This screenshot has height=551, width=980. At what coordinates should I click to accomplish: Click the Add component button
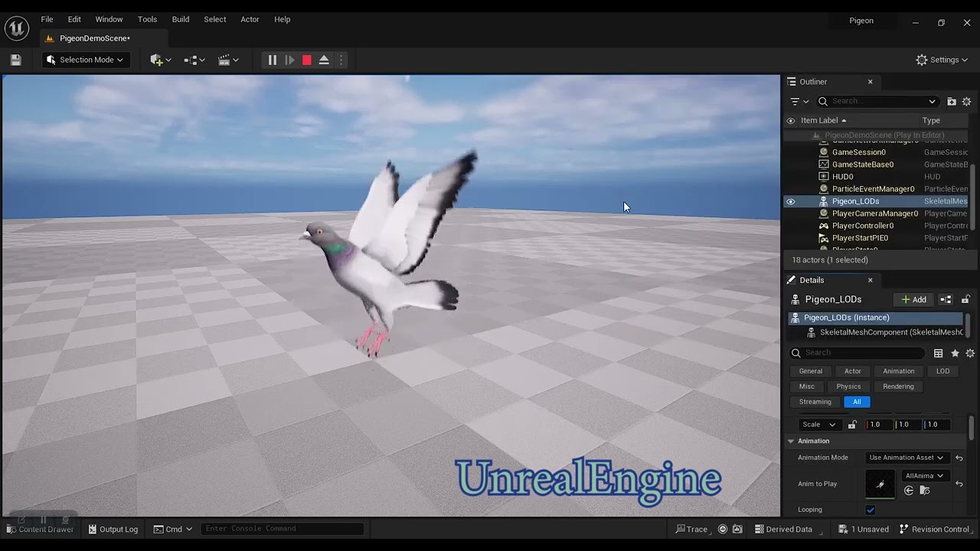coord(913,299)
